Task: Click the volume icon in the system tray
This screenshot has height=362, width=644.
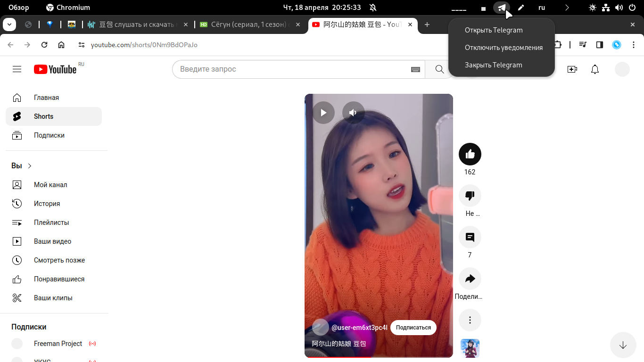Action: (619, 8)
